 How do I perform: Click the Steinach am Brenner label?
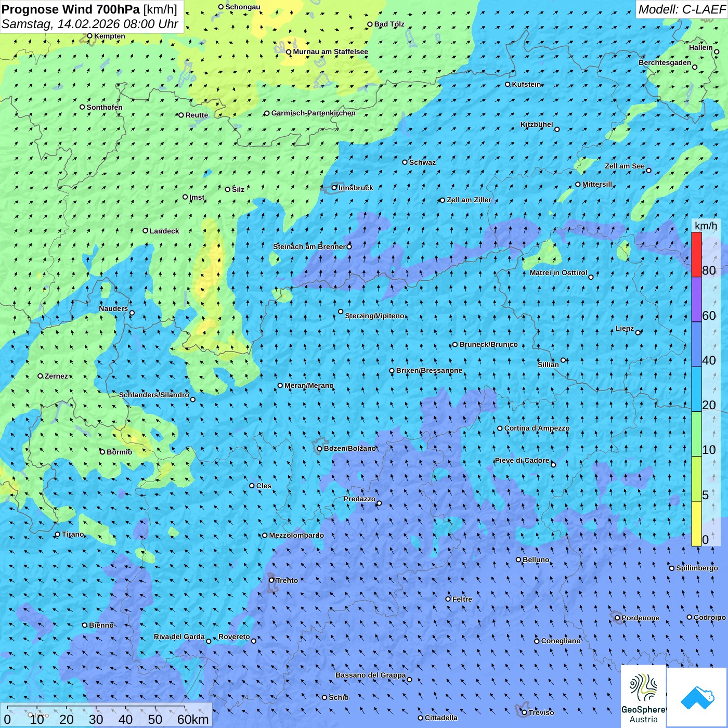click(309, 246)
